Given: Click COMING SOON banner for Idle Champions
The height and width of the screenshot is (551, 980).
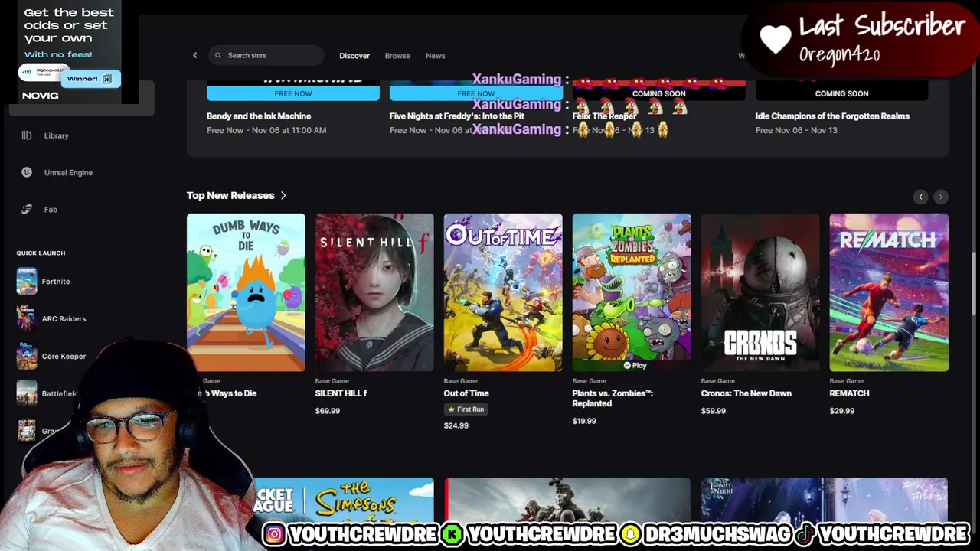Looking at the screenshot, I should [841, 93].
